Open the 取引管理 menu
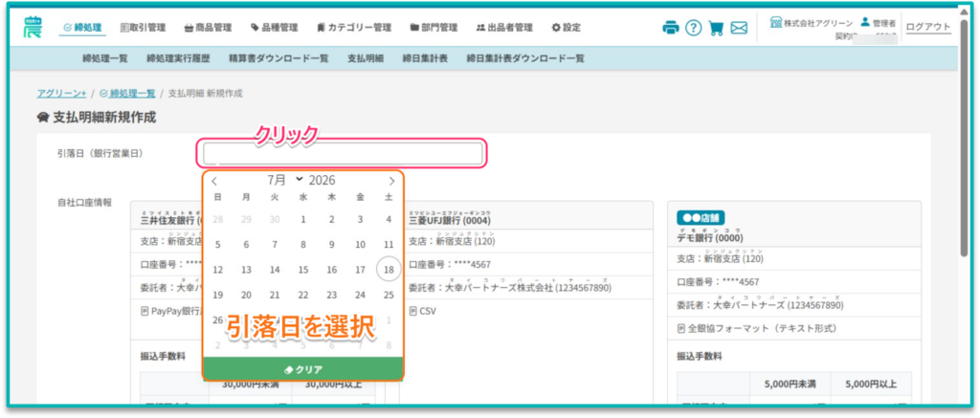The width and height of the screenshot is (980, 418). [143, 28]
